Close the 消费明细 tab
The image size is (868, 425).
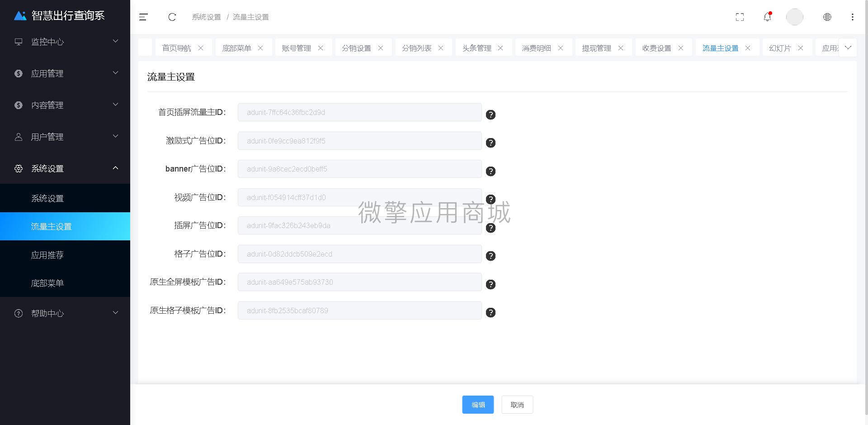click(x=561, y=48)
